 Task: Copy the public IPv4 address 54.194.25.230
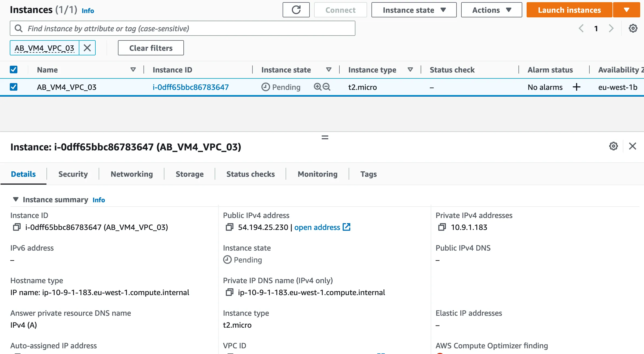[229, 227]
